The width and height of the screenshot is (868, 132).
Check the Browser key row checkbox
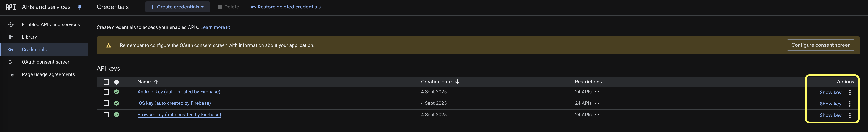tap(106, 115)
